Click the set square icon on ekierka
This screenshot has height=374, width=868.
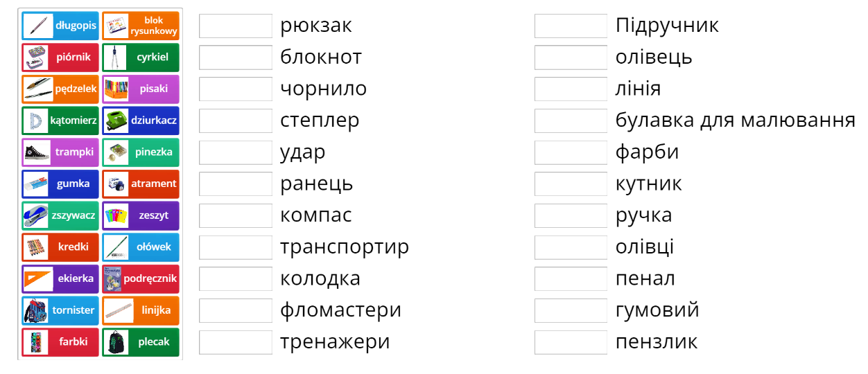tap(35, 279)
